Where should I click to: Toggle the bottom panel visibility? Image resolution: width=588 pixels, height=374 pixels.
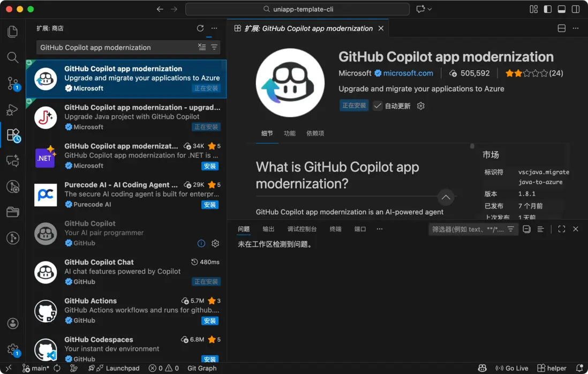click(x=562, y=9)
